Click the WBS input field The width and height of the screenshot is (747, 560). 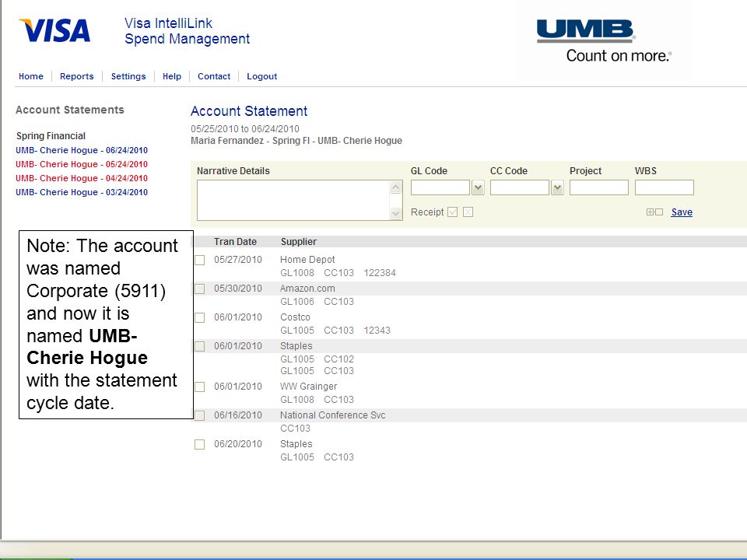pos(664,187)
